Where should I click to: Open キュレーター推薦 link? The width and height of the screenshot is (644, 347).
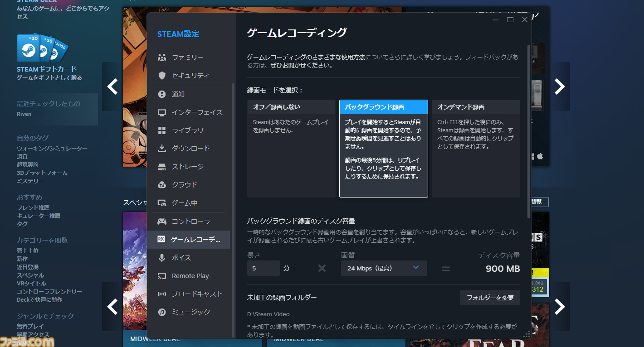tap(39, 216)
